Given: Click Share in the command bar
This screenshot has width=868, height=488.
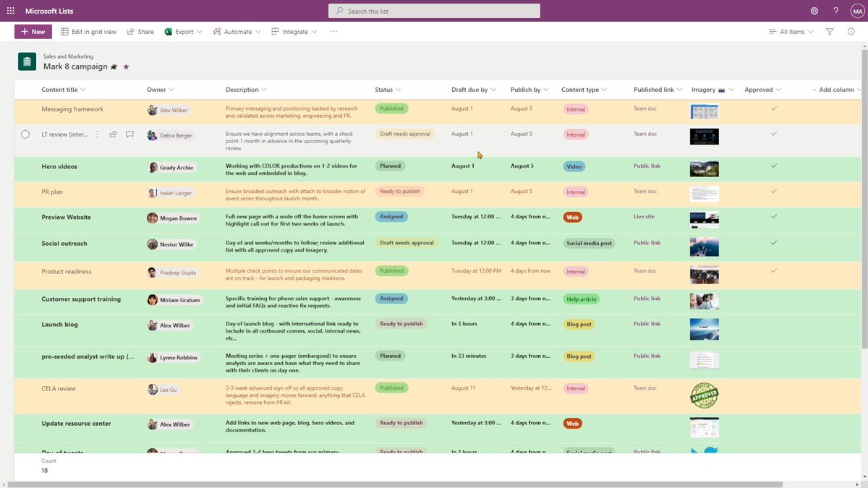Looking at the screenshot, I should tap(140, 32).
